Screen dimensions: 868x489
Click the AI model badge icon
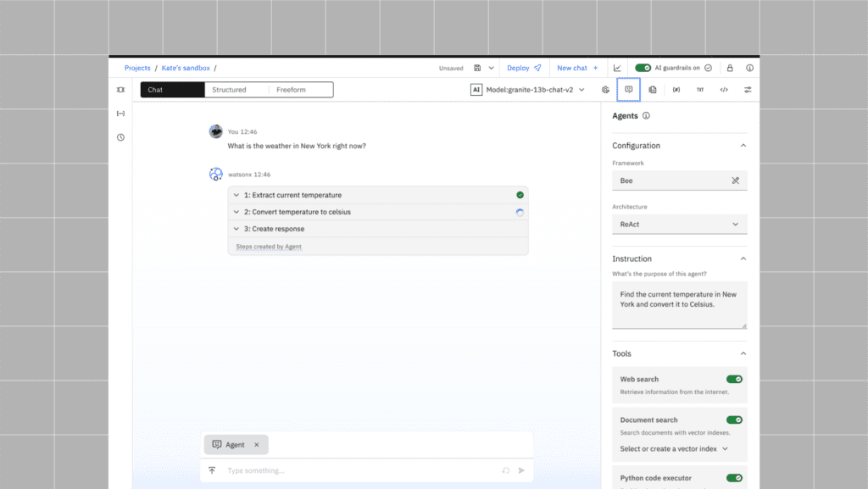pyautogui.click(x=476, y=90)
